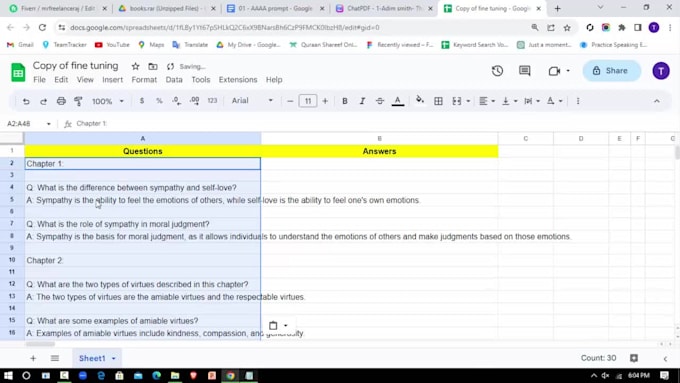Increase font size with plus button

325,101
